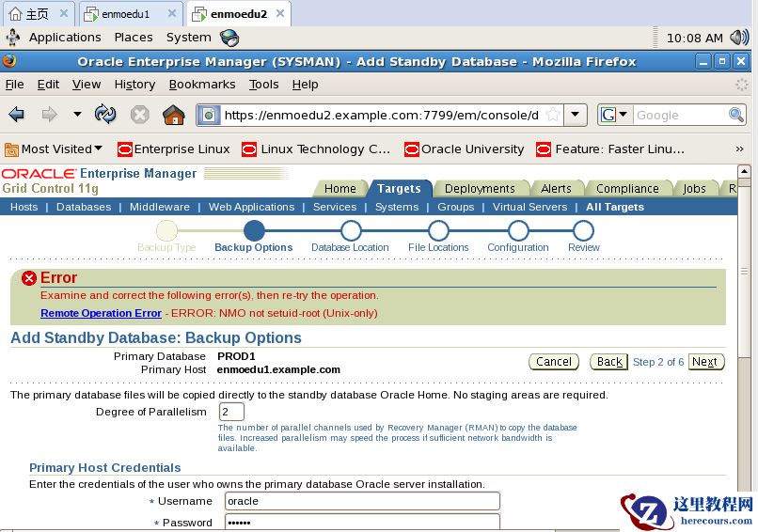This screenshot has width=758, height=532.
Task: Close the 主页 tab
Action: pos(63,13)
